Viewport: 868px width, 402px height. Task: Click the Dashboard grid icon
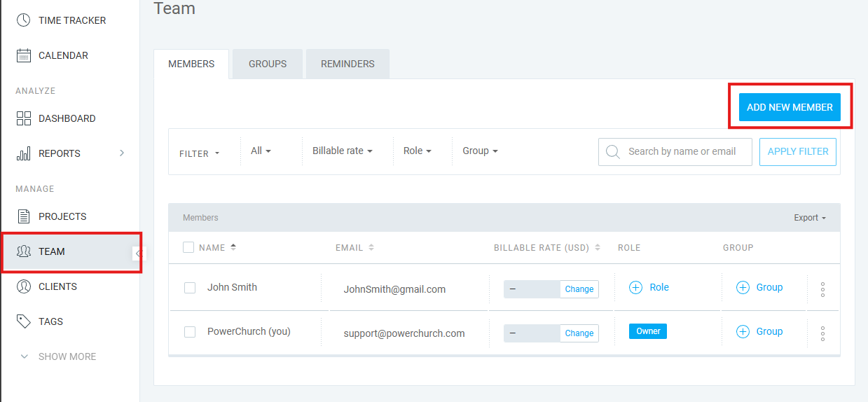[24, 118]
